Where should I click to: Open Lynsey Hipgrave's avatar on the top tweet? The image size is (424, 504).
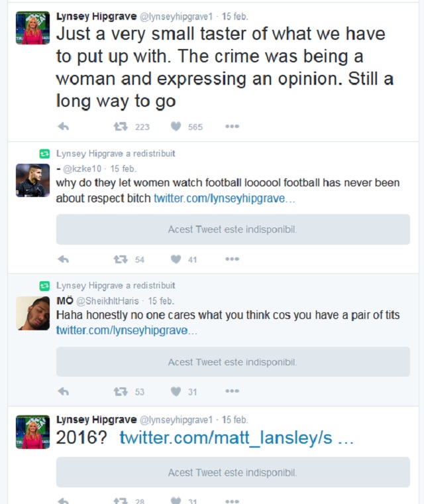[x=32, y=28]
